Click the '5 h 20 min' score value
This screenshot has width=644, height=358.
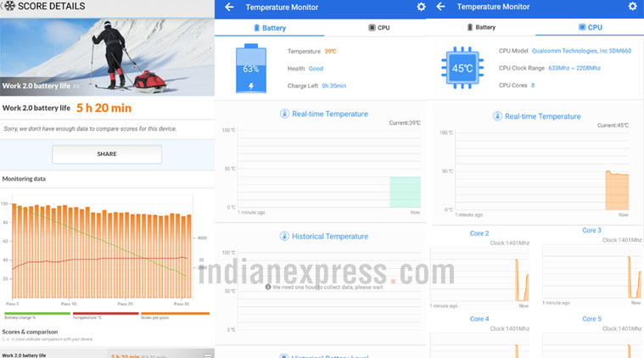tap(104, 108)
